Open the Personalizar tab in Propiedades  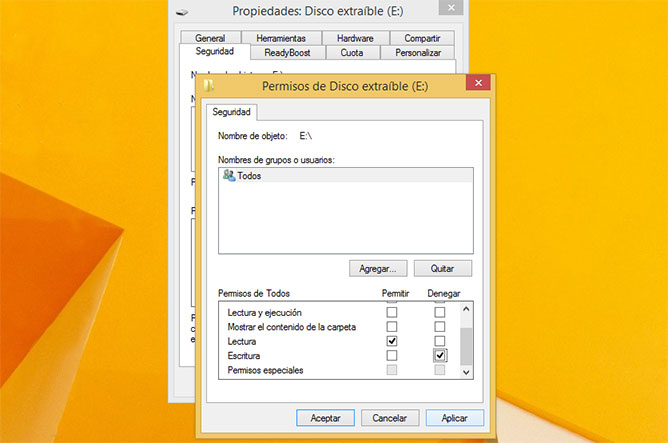(418, 52)
